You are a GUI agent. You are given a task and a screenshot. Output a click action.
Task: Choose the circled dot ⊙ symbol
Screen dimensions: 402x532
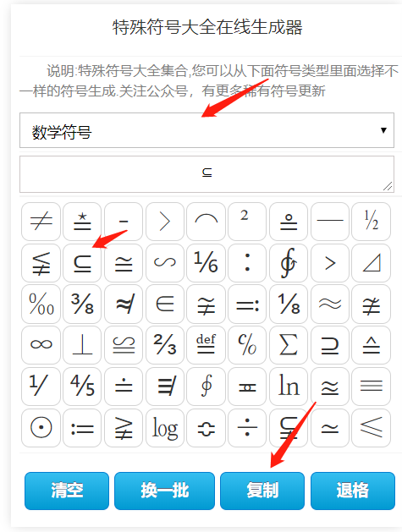[41, 428]
